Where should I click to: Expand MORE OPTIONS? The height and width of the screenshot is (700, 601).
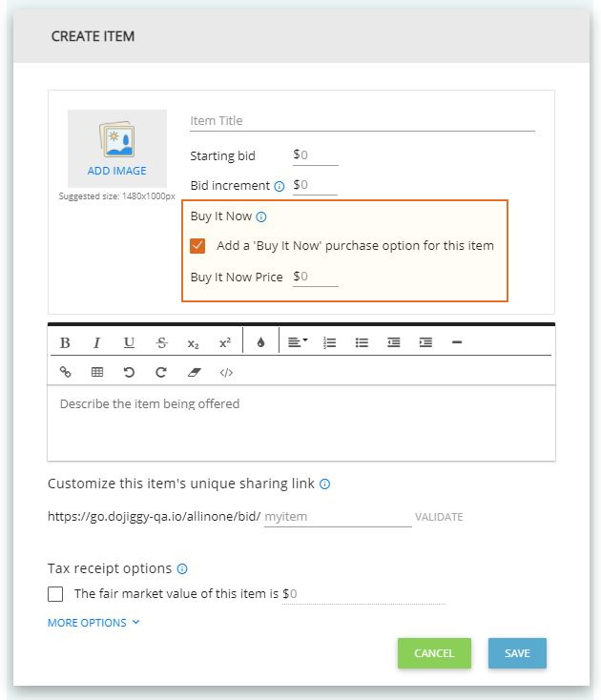[93, 623]
